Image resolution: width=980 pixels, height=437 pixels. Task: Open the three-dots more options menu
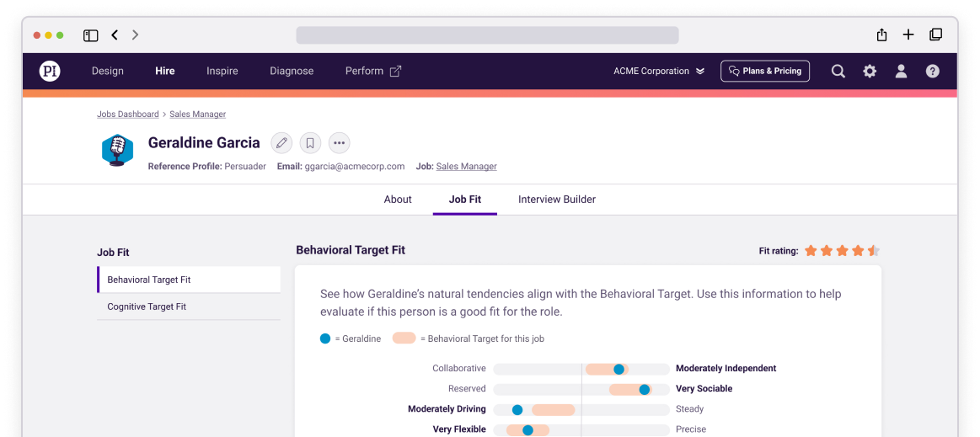coord(339,143)
